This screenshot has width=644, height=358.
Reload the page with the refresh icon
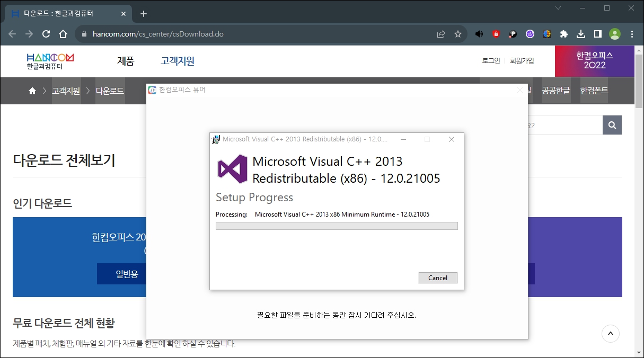pyautogui.click(x=46, y=34)
